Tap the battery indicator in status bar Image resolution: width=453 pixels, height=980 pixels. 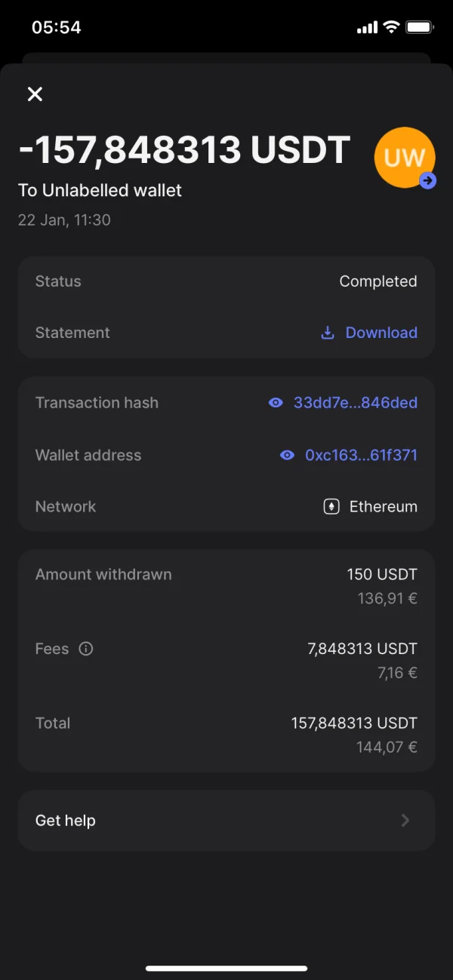419,27
